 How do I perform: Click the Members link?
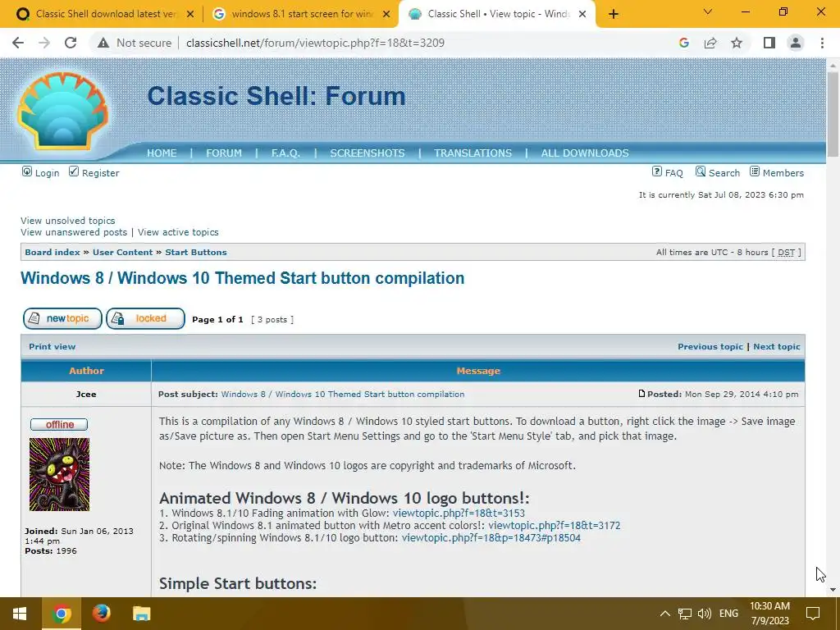click(783, 173)
